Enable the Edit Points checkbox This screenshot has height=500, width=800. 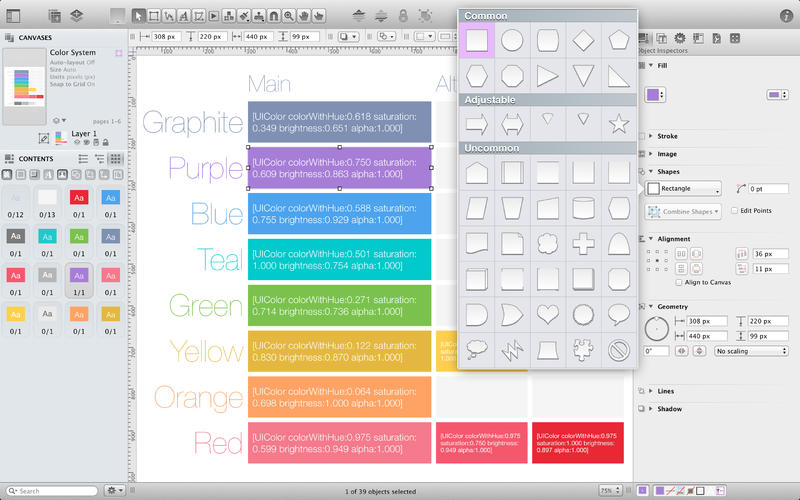coord(734,211)
